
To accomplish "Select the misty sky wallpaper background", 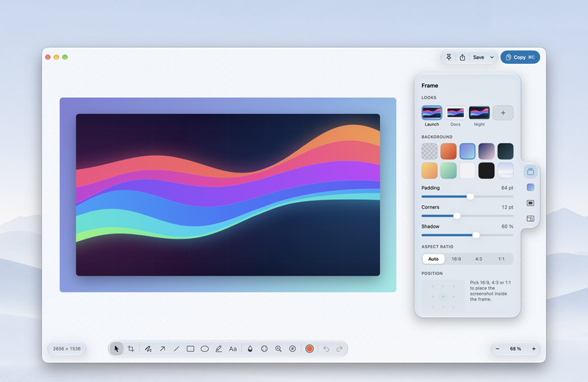I will click(x=505, y=170).
